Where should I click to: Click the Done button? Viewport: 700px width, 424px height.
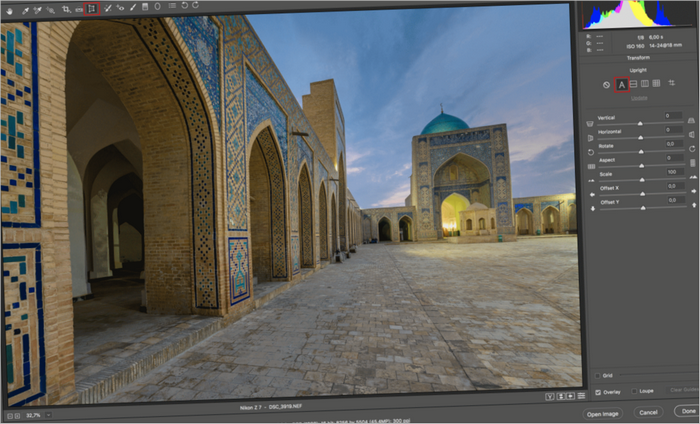(687, 411)
